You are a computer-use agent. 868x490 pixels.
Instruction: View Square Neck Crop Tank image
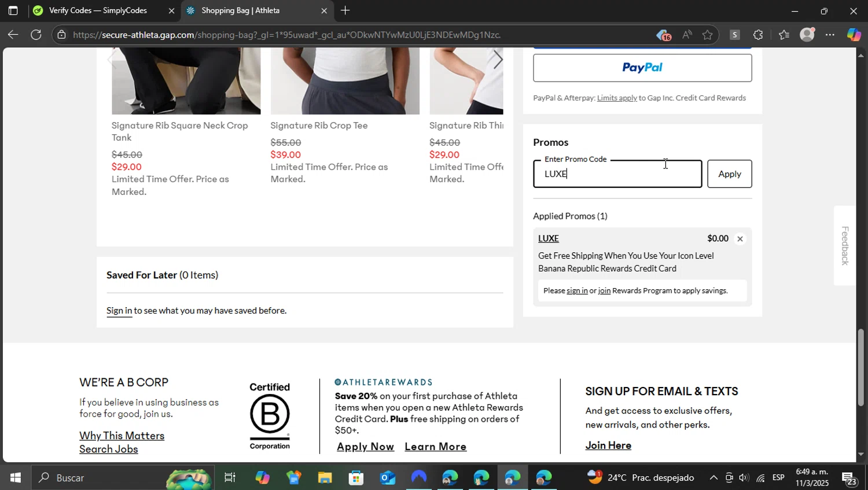pos(186,81)
